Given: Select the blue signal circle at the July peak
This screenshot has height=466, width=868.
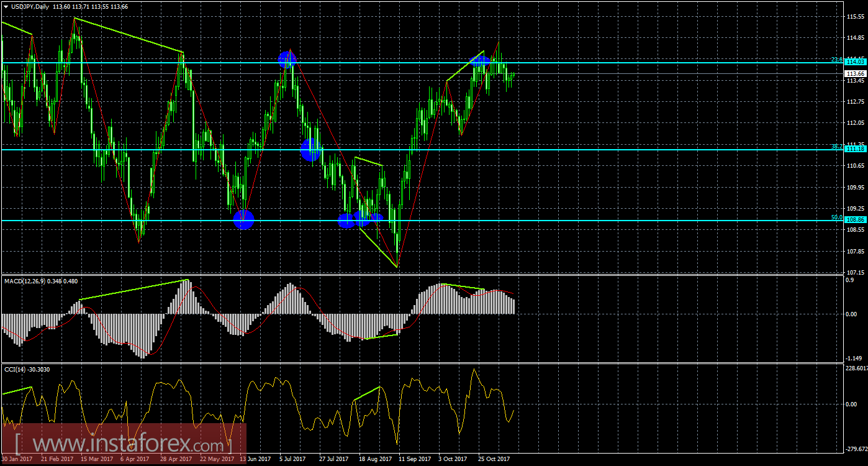Looking at the screenshot, I should [x=286, y=59].
